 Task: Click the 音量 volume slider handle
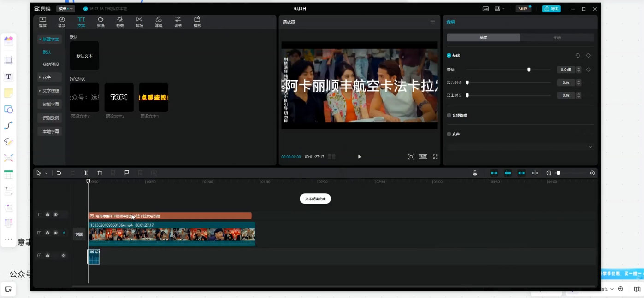pos(529,70)
